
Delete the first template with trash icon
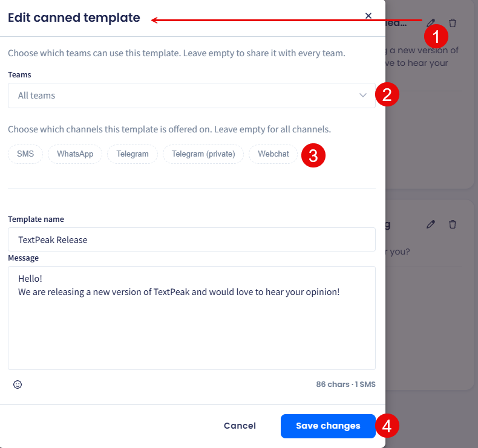coord(453,23)
